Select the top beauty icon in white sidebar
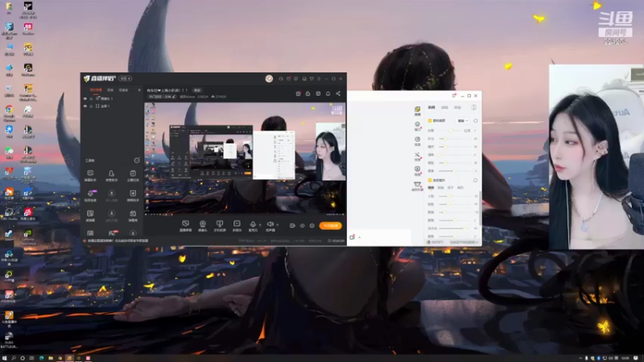This screenshot has width=644, height=362. coord(417,110)
